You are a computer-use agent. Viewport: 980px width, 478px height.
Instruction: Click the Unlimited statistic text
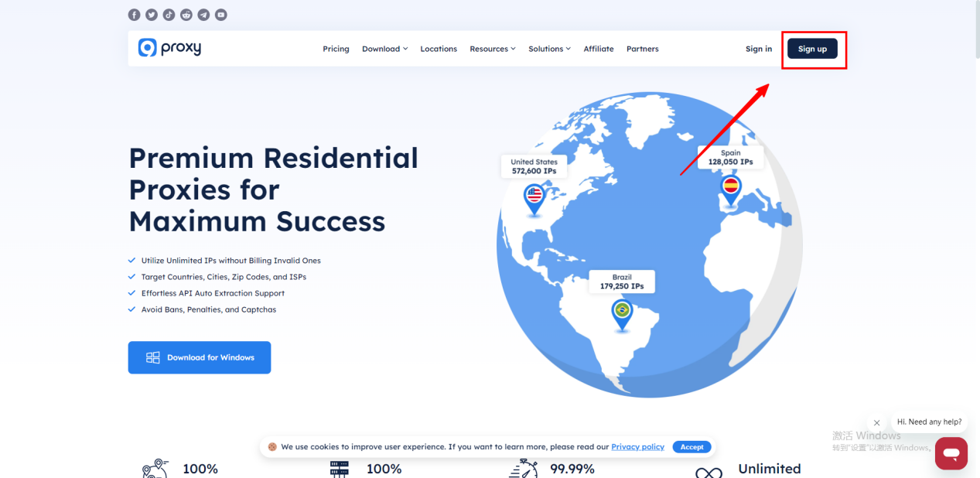pyautogui.click(x=770, y=469)
